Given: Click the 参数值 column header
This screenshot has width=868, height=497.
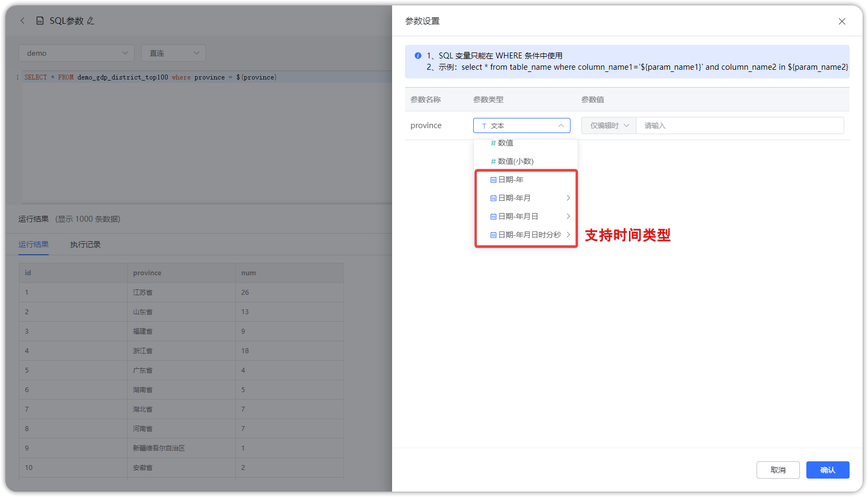Looking at the screenshot, I should [593, 100].
